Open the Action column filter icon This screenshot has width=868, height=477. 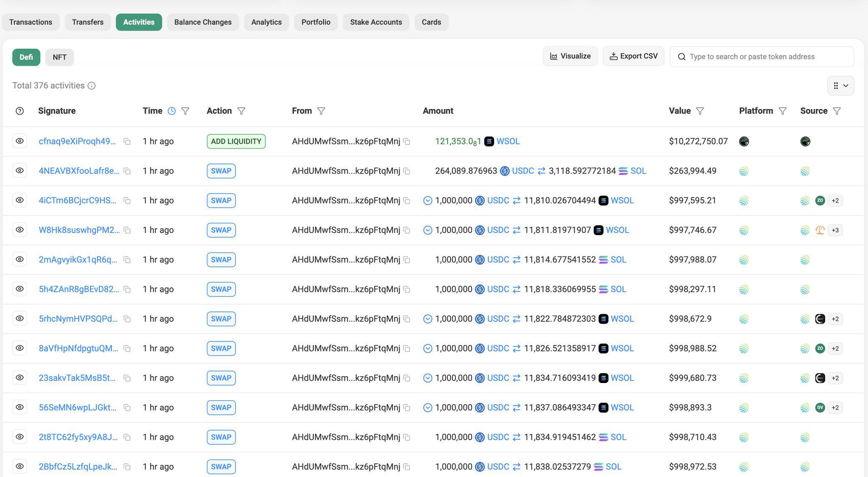[x=241, y=111]
